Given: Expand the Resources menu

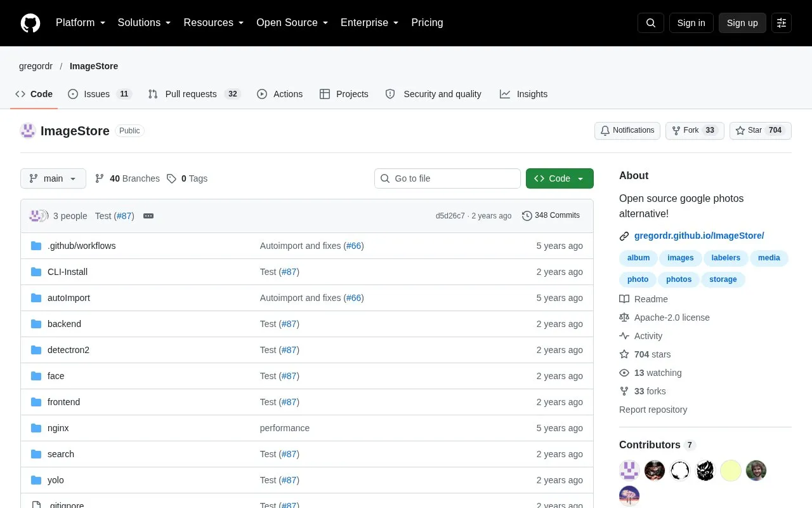Looking at the screenshot, I should [x=214, y=23].
